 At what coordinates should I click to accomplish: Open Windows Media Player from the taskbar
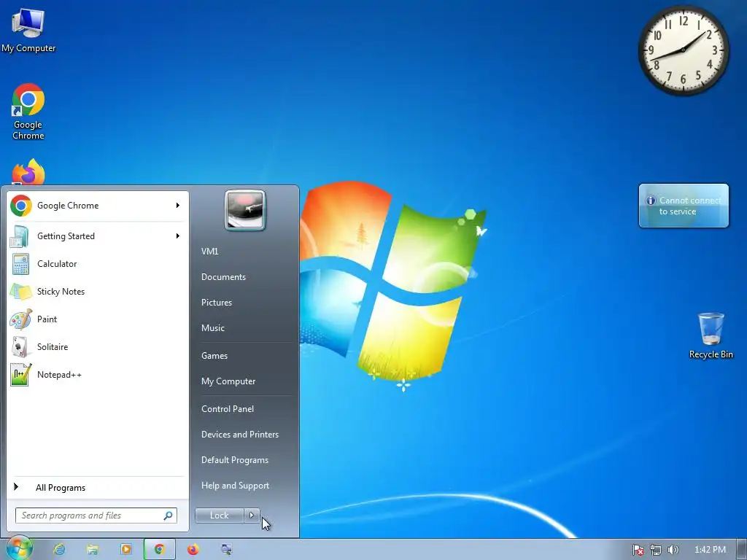tap(125, 550)
